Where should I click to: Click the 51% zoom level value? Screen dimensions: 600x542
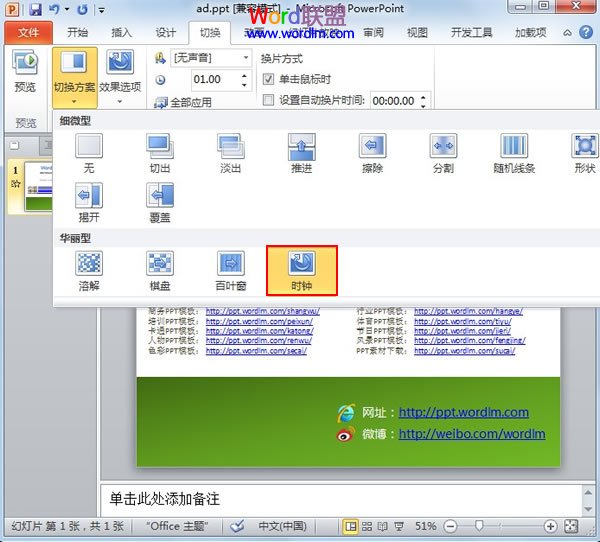[x=426, y=526]
